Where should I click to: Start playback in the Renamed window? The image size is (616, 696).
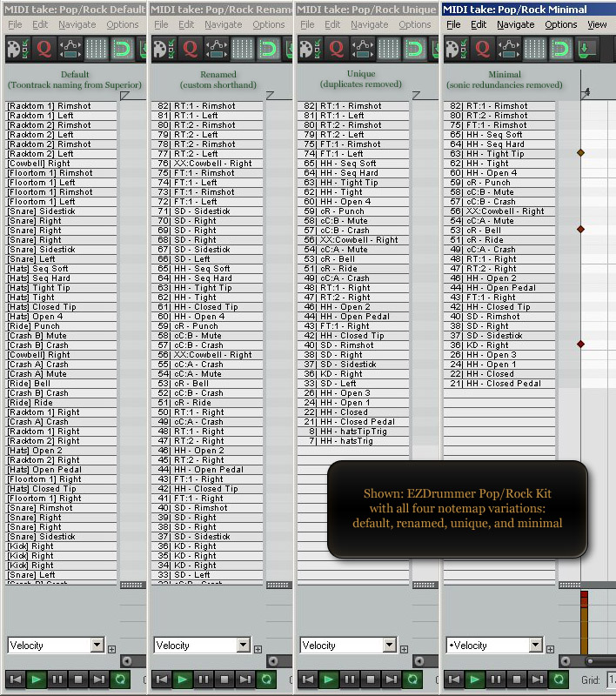183,679
